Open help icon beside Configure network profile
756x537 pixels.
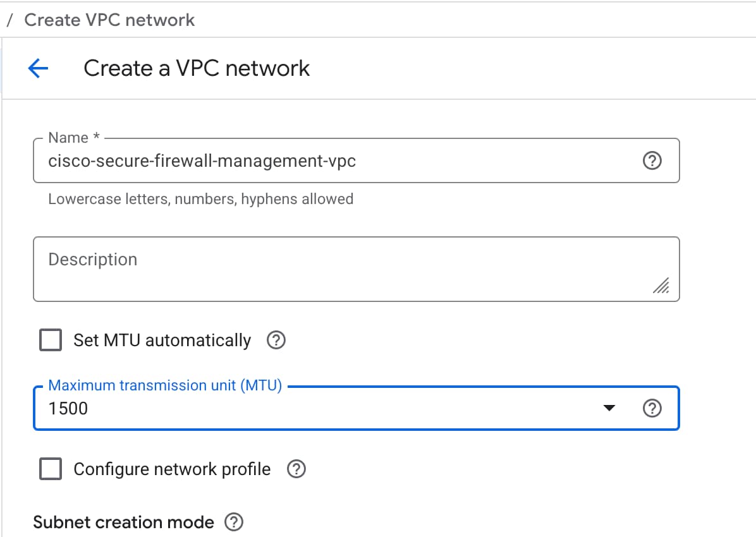[x=296, y=469]
